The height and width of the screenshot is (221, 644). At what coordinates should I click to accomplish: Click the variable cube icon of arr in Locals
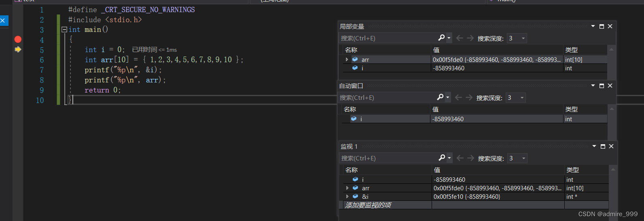click(355, 59)
